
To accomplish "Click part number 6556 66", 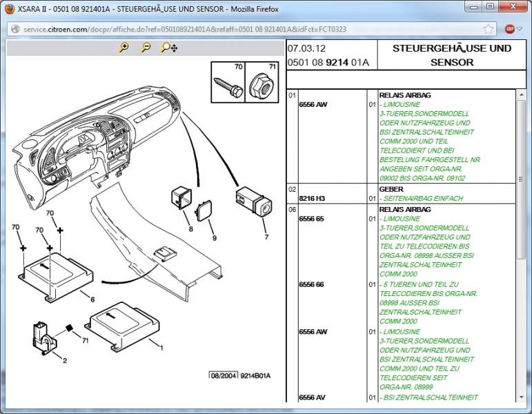I will click(x=311, y=285).
